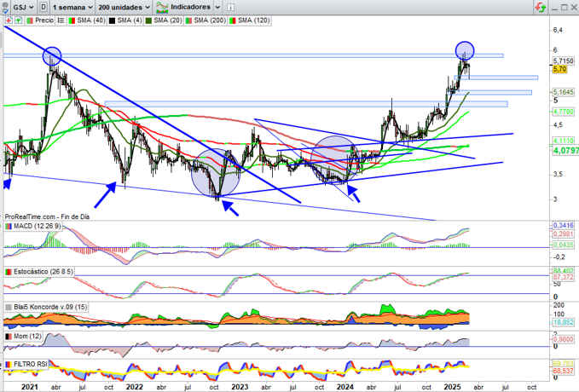
Task: Click the 68,537 RSI value label
Action: click(x=564, y=370)
